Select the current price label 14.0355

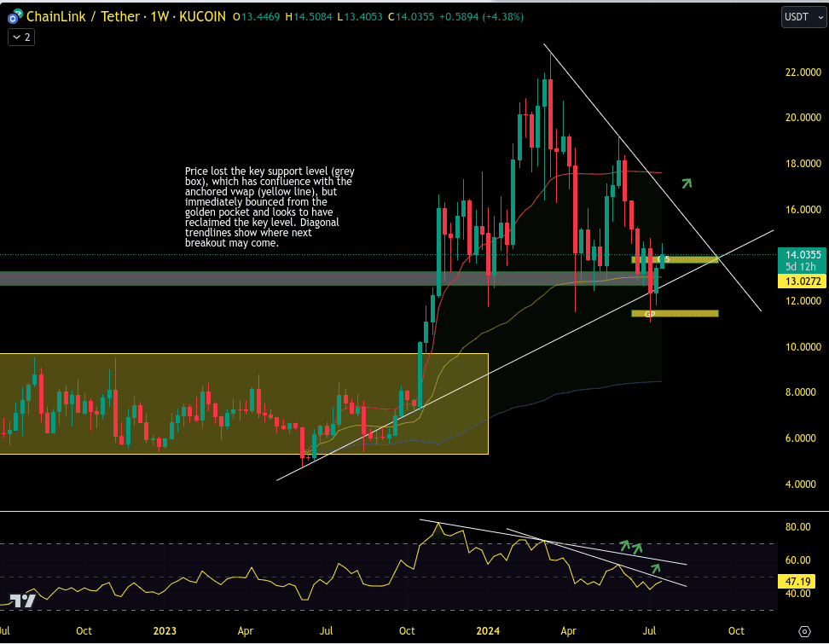(803, 255)
